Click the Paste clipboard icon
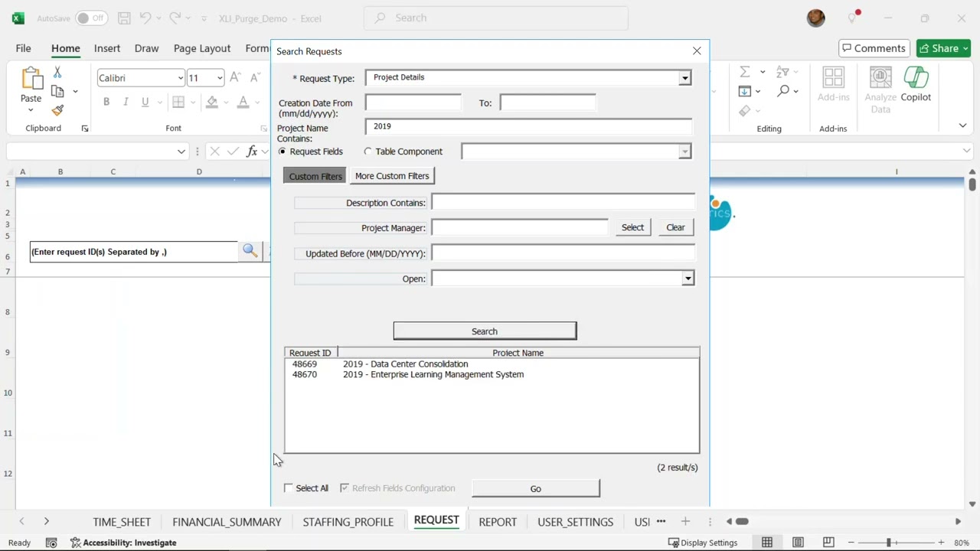Screen dimensions: 980x551 31,80
